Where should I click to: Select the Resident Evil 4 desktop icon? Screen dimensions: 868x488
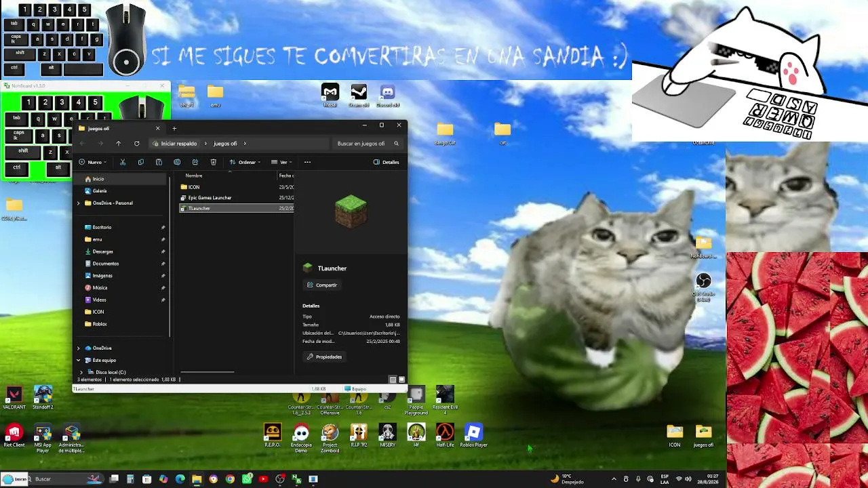pyautogui.click(x=445, y=400)
